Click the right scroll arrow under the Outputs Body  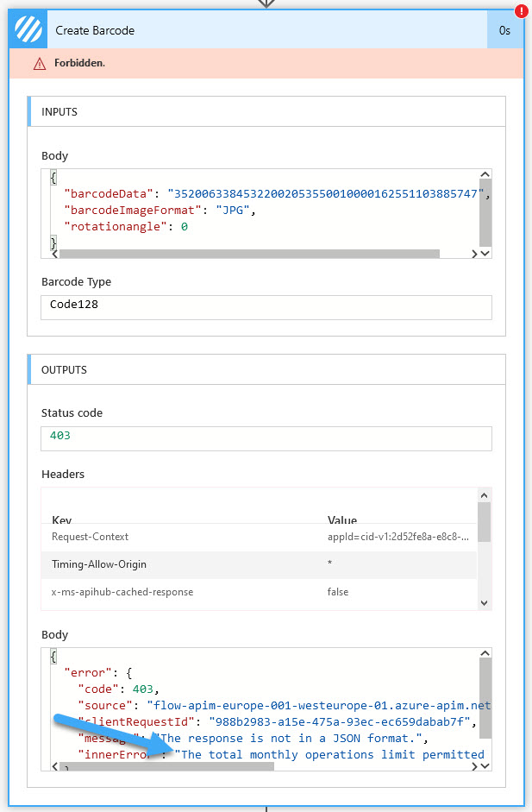(x=477, y=766)
